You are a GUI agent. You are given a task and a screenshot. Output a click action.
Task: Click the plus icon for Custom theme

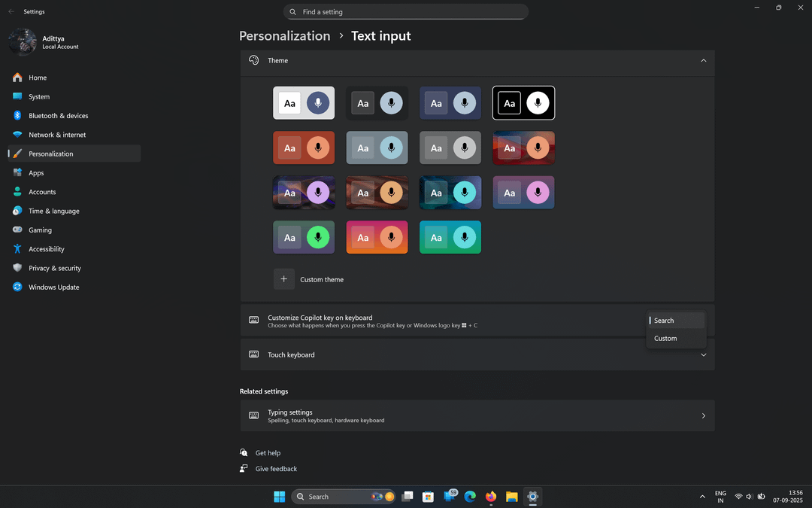[283, 279]
